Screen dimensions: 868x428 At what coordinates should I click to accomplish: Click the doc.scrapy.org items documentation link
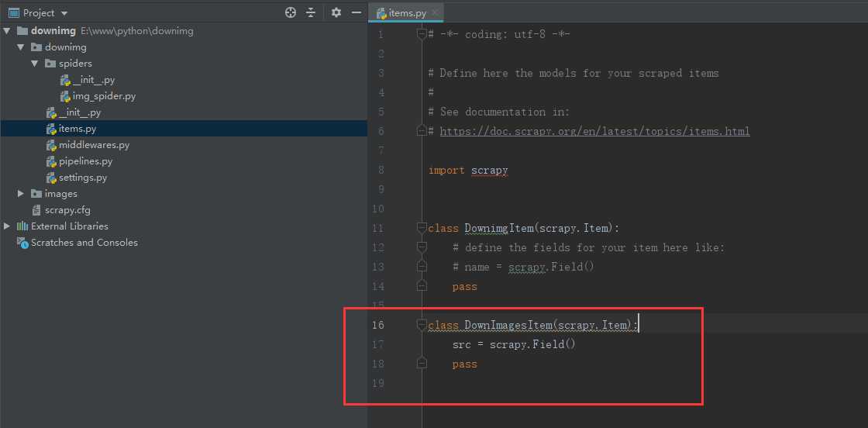(594, 131)
